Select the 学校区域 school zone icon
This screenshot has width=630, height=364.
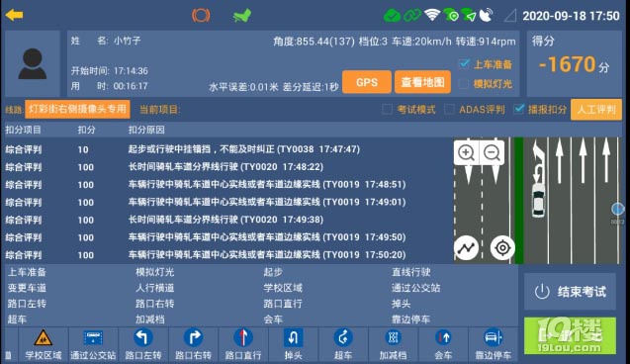coord(43,344)
